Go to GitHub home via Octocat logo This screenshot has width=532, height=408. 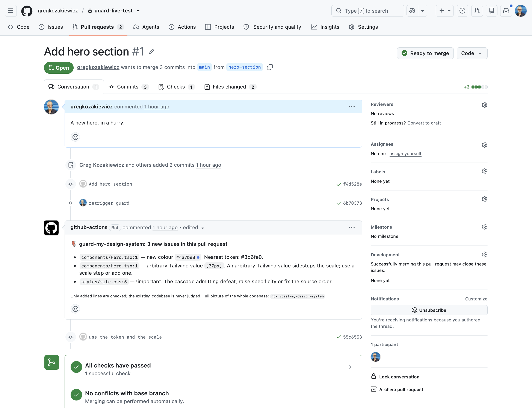coord(27,11)
